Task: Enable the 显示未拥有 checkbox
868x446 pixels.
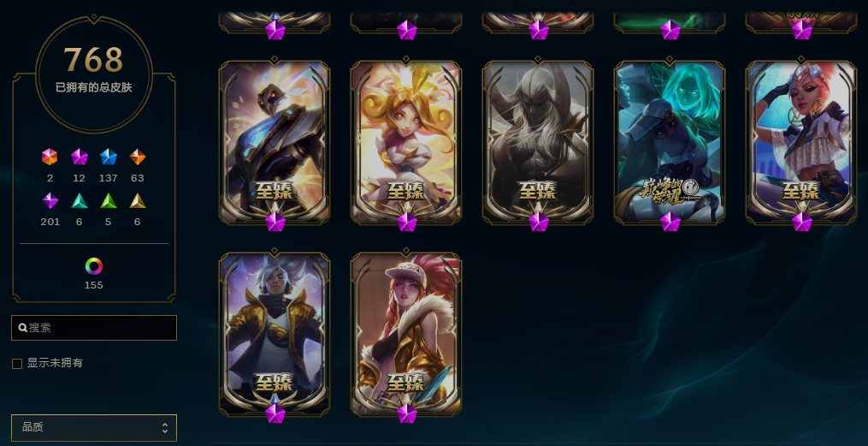Action: (17, 364)
